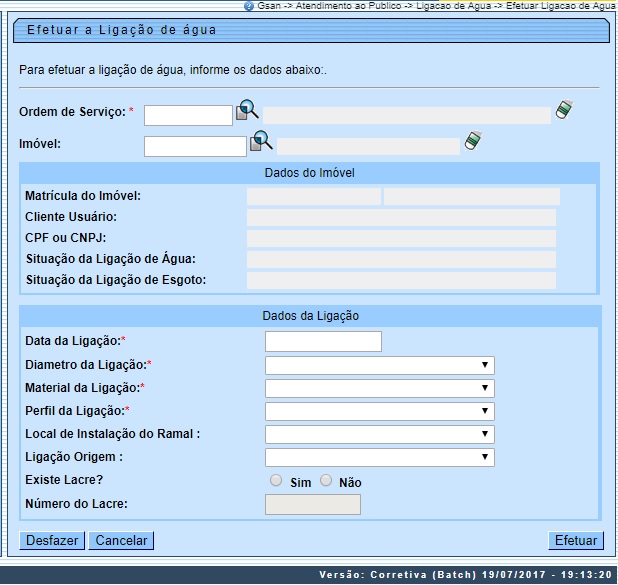618x585 pixels.
Task: Open the Diametro da Ligação dropdown
Action: pos(380,365)
